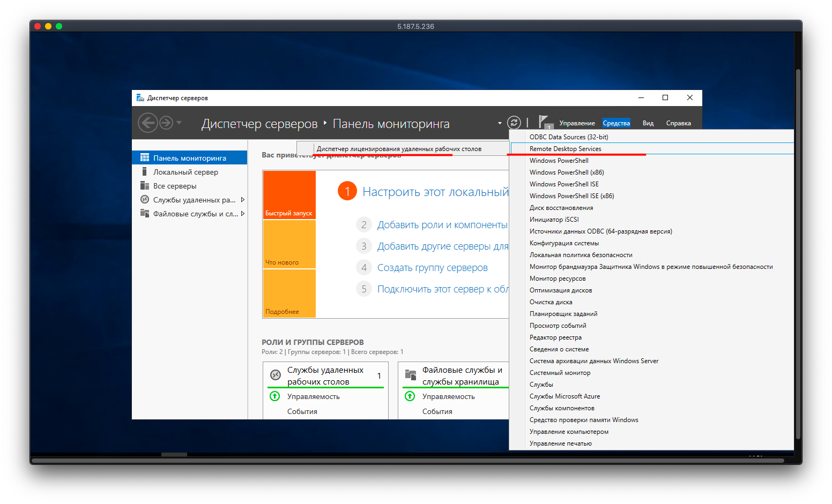The height and width of the screenshot is (504, 832).
Task: Open Средство проверки памяти Windows
Action: click(x=652, y=419)
